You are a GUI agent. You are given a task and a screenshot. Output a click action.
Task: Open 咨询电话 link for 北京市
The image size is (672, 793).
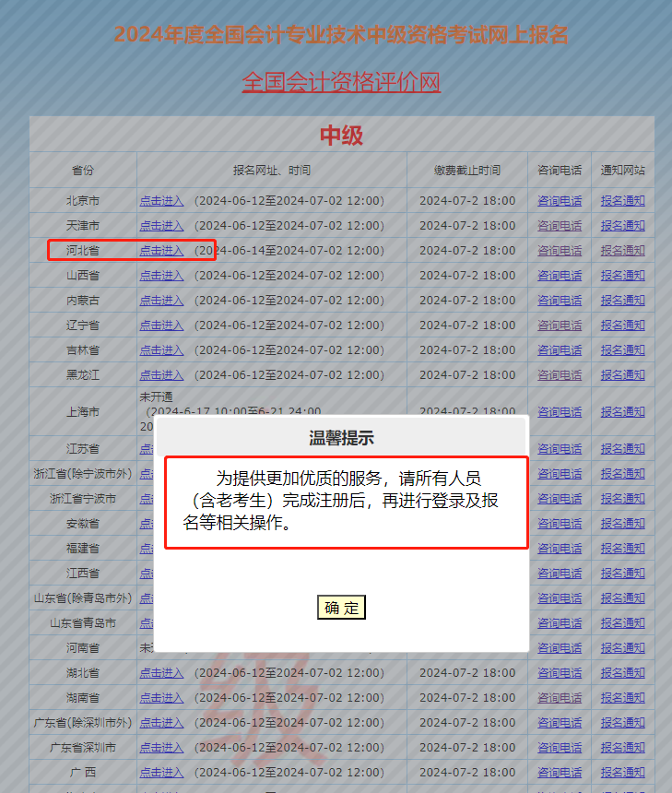click(x=560, y=200)
